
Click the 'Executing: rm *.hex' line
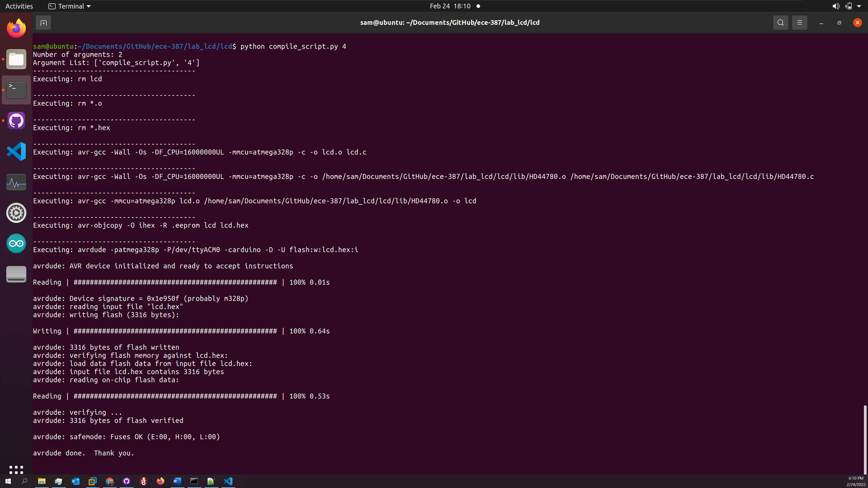(x=71, y=128)
